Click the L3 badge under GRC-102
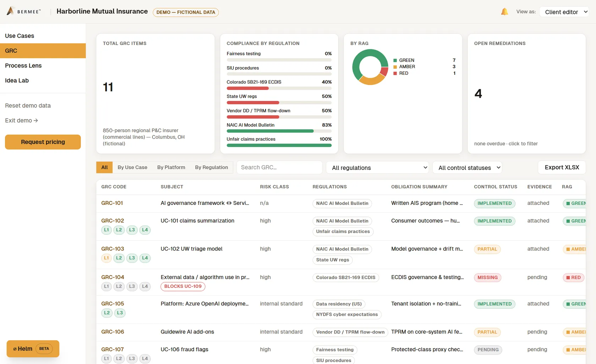 pos(132,230)
